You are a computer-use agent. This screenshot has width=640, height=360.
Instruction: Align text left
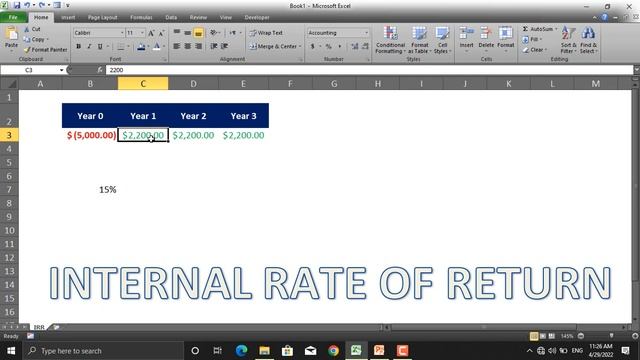coord(177,47)
